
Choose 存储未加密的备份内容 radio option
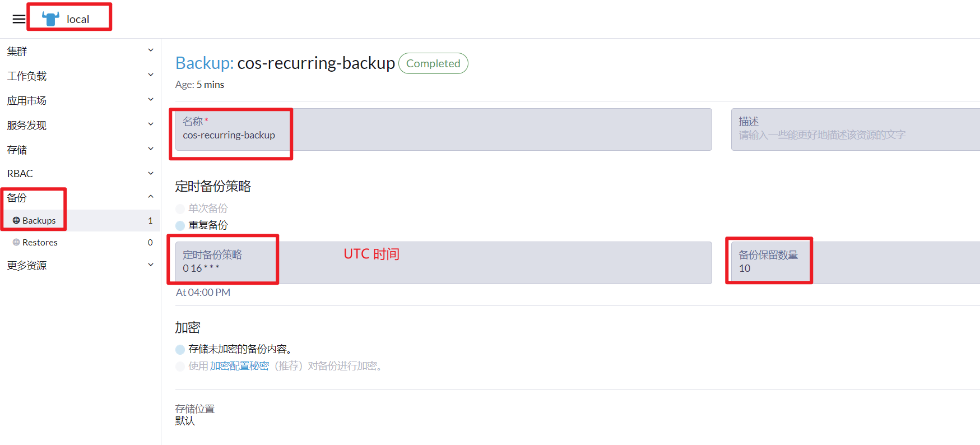(180, 349)
